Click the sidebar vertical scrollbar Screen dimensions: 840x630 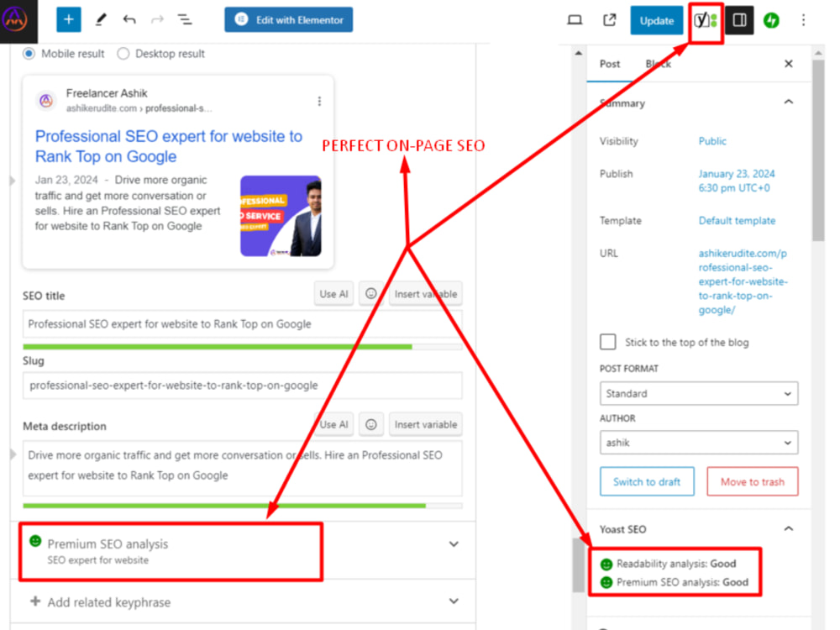tap(818, 150)
